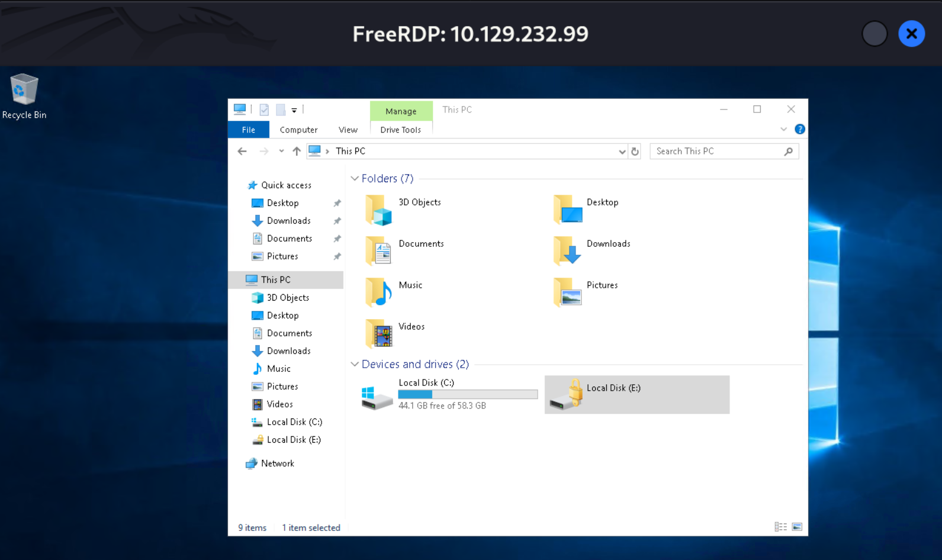Click the Refresh button in address bar
Viewport: 942px width, 560px height.
[635, 152]
